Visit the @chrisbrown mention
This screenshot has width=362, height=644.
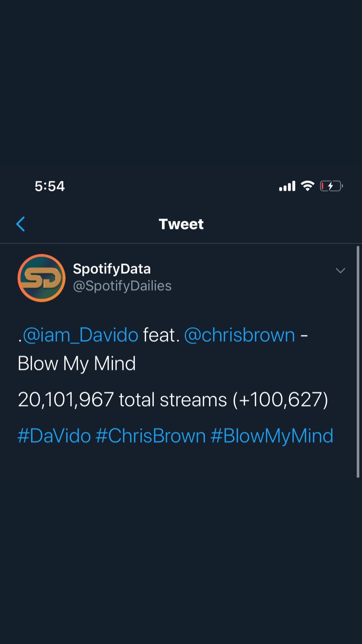pos(239,335)
